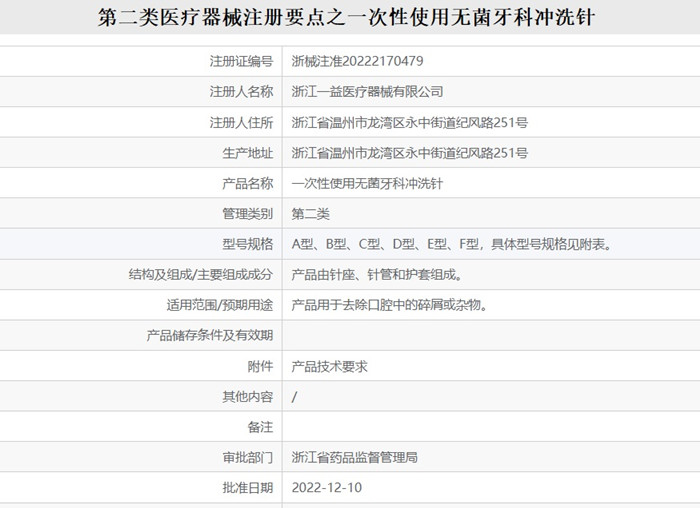Select the 产品用于去除口腔中的碎屑或杂物 text
Screen dimensions: 700x508
pos(390,305)
